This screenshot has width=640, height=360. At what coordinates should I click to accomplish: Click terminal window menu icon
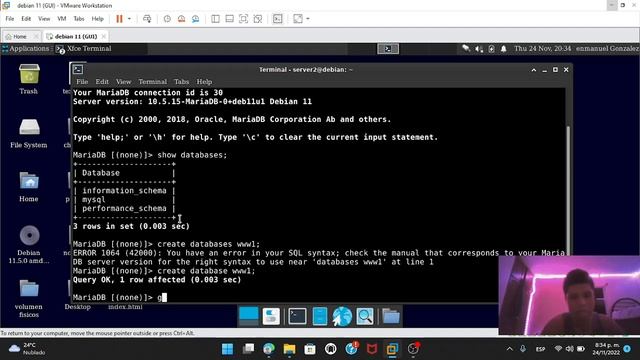coord(78,69)
